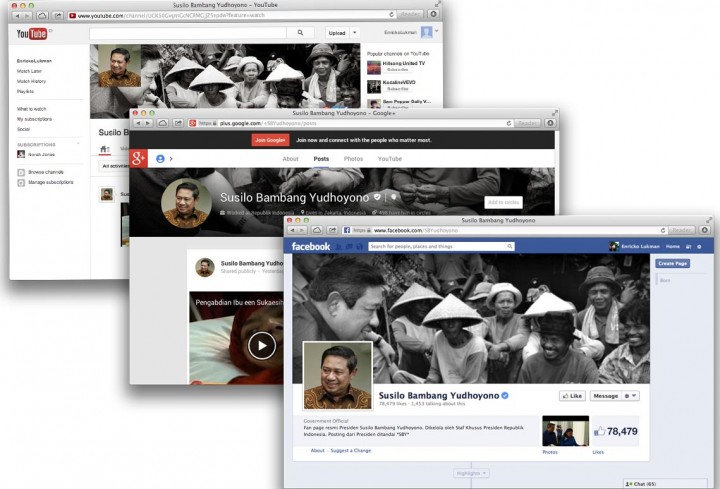Open YouTube account dropdown arrow beside avatar

click(436, 31)
